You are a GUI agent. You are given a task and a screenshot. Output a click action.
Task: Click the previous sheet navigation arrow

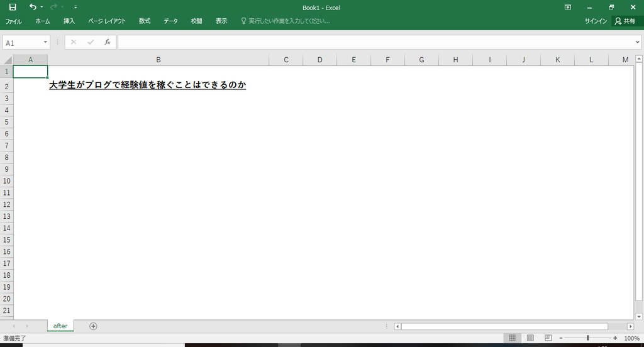[x=14, y=326]
